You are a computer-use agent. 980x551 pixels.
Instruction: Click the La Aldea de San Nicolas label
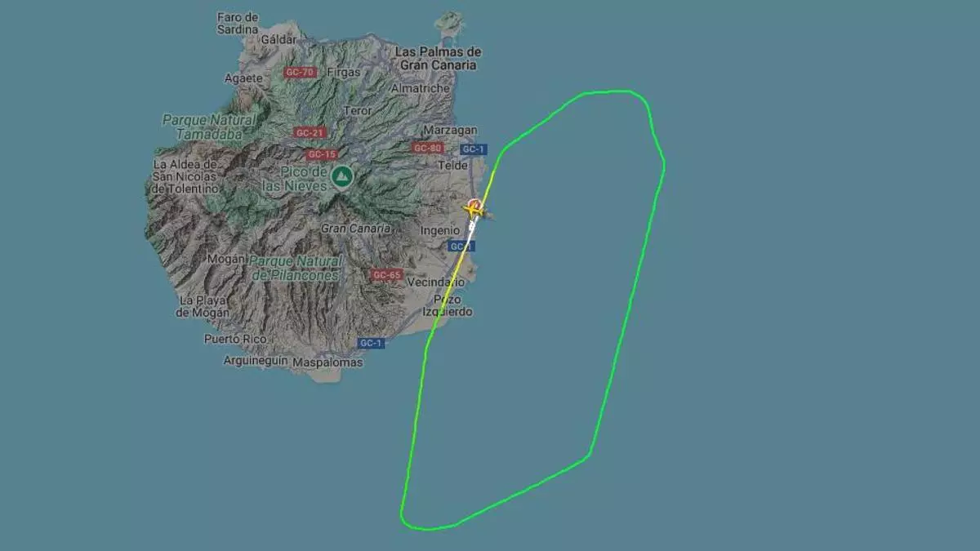[x=185, y=176]
